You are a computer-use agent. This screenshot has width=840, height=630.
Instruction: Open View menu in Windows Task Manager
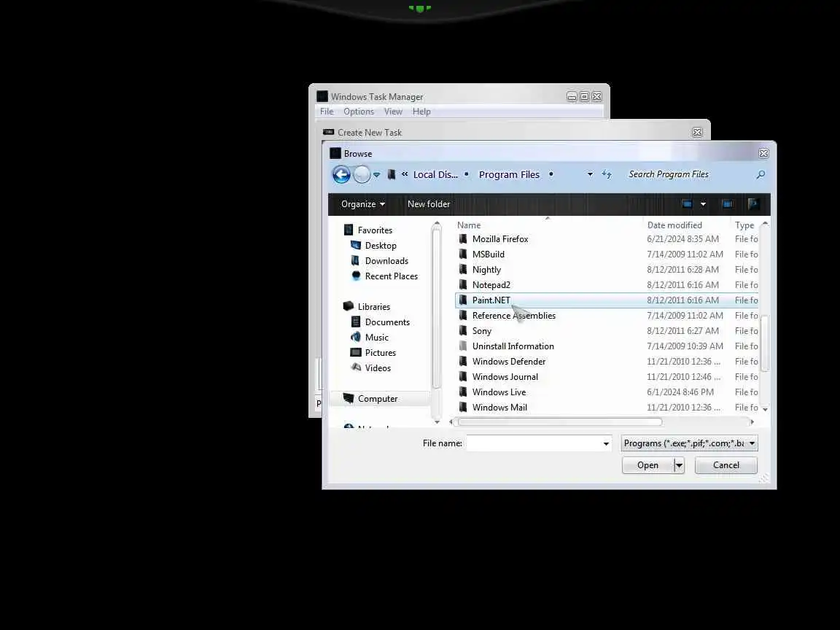[x=393, y=112]
